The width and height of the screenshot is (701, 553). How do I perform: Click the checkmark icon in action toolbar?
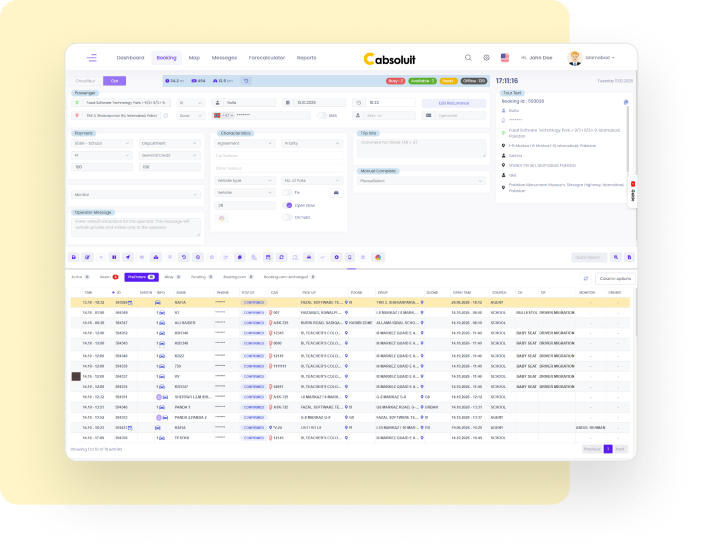[x=322, y=257]
